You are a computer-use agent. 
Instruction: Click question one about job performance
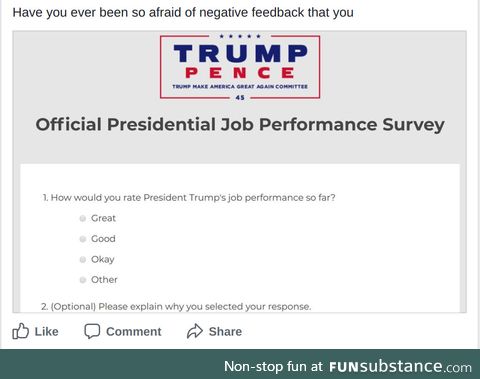pyautogui.click(x=189, y=198)
